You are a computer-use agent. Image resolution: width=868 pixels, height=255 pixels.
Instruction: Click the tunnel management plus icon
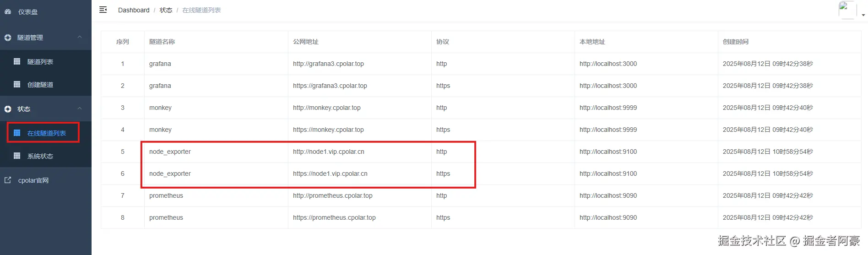[x=8, y=38]
